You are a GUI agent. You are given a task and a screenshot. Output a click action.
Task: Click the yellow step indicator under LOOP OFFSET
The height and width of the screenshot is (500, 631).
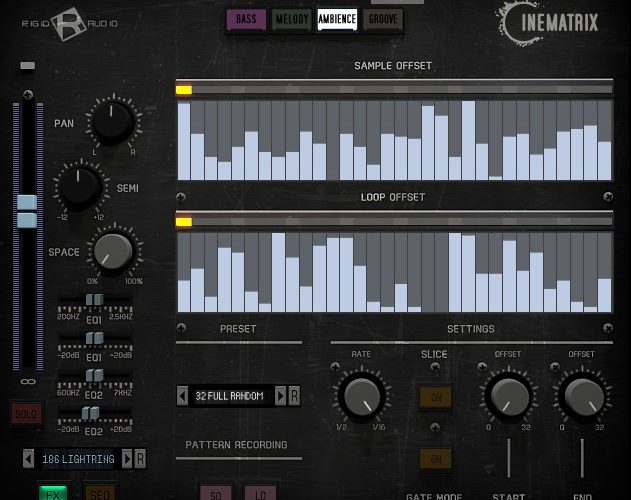[x=184, y=222]
